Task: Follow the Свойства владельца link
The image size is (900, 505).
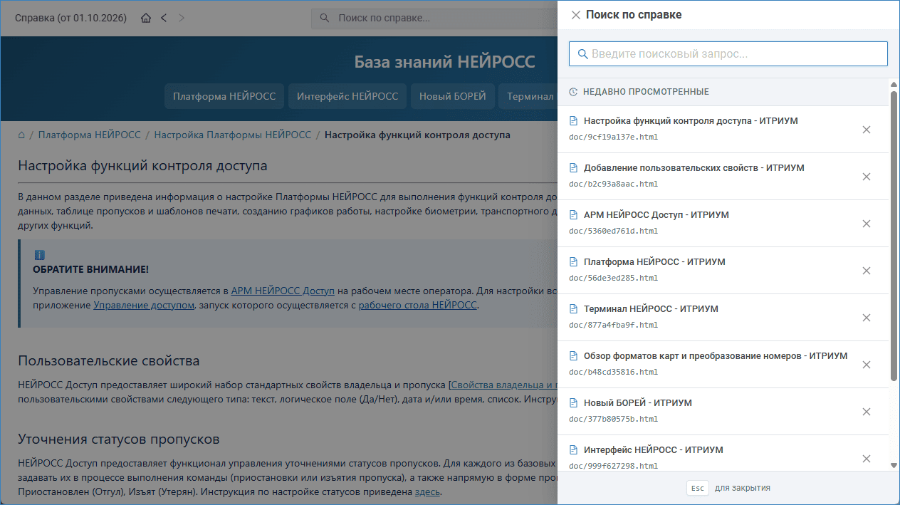Action: 503,385
